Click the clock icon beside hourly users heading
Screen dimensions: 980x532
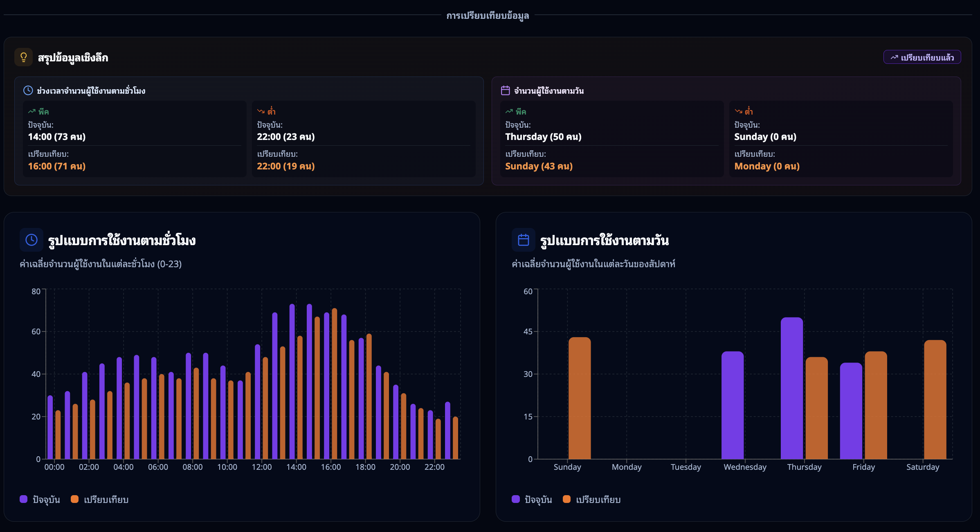28,90
